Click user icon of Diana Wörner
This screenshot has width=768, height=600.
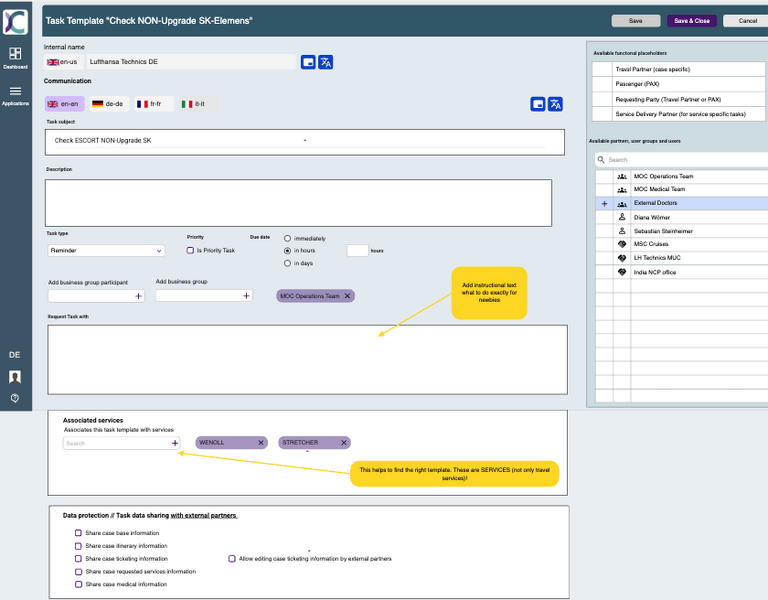pos(622,216)
